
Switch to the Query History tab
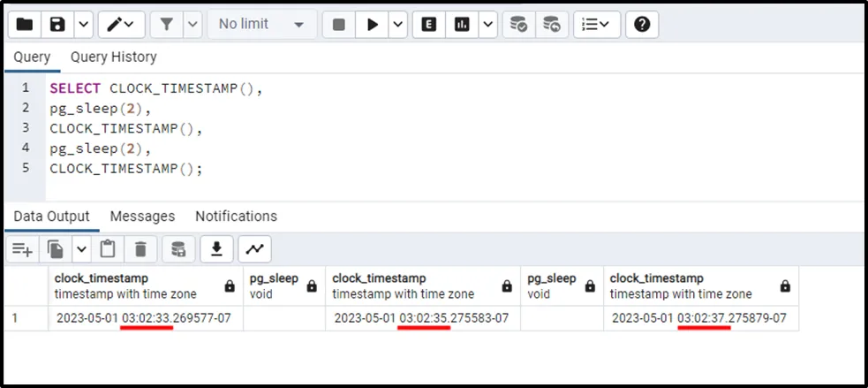(113, 57)
